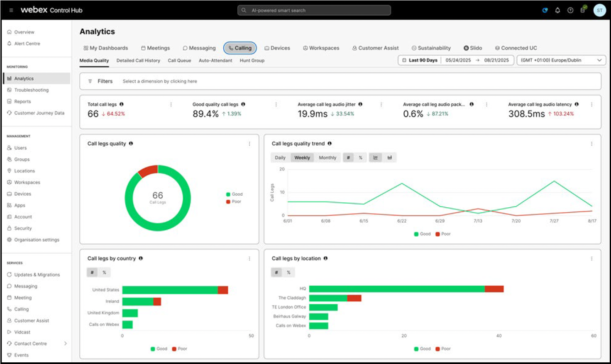Switch to the Customer Assist tab
The height and width of the screenshot is (364, 611).
(375, 48)
